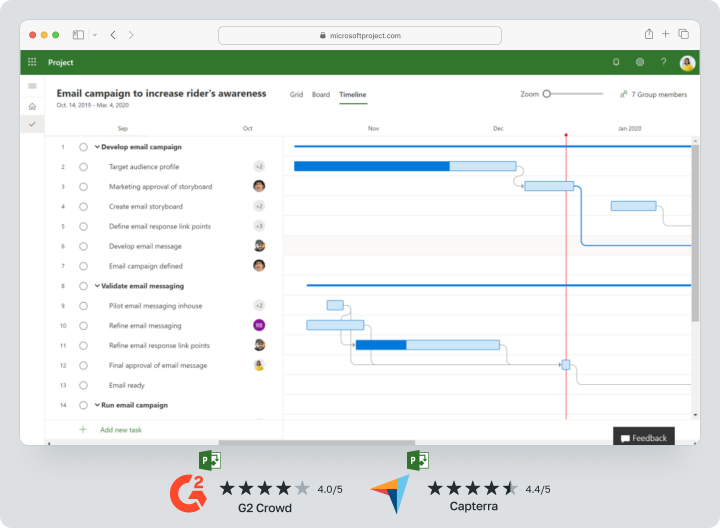Open Safari sidebar dropdown chevron
Image resolution: width=720 pixels, height=528 pixels.
pyautogui.click(x=95, y=35)
